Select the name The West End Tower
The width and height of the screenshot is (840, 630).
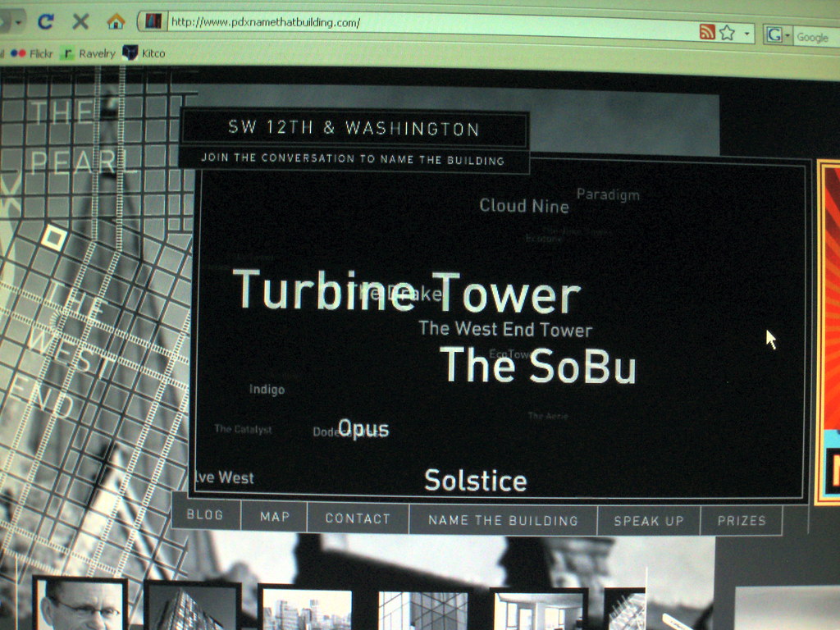pyautogui.click(x=505, y=329)
